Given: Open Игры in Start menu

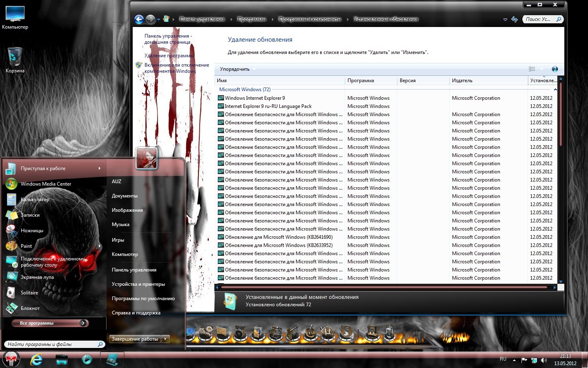Looking at the screenshot, I should point(118,240).
